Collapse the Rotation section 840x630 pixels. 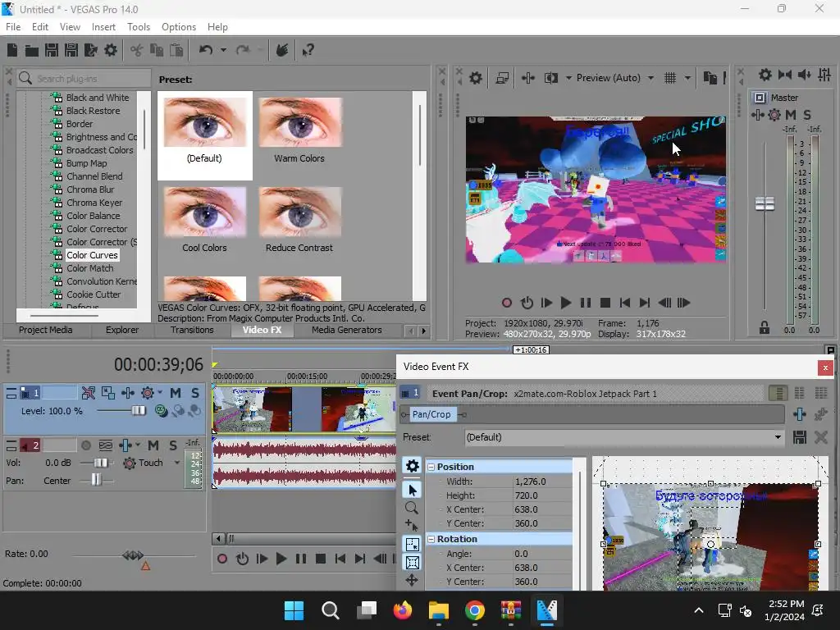(430, 540)
